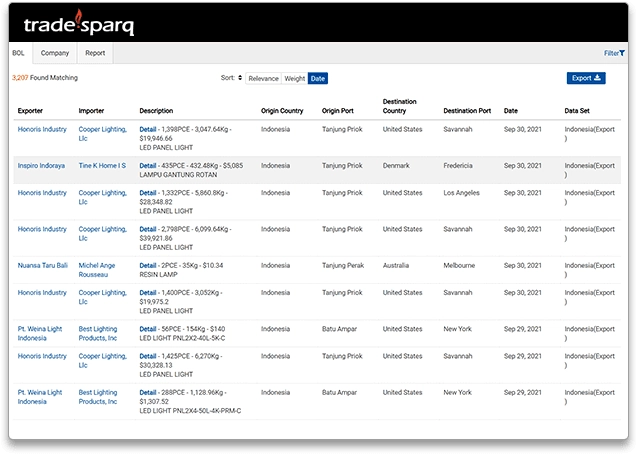
Task: Select the Tanjung Perak origin port cell
Action: [343, 265]
